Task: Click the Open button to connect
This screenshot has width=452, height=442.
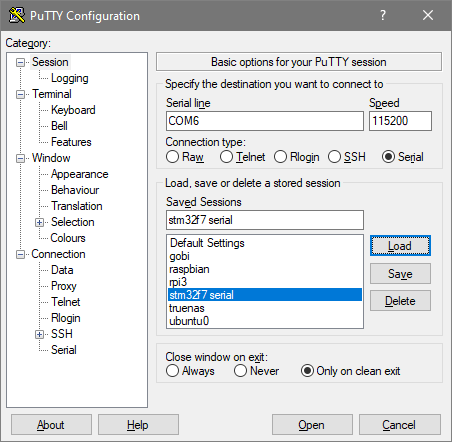Action: click(x=312, y=425)
